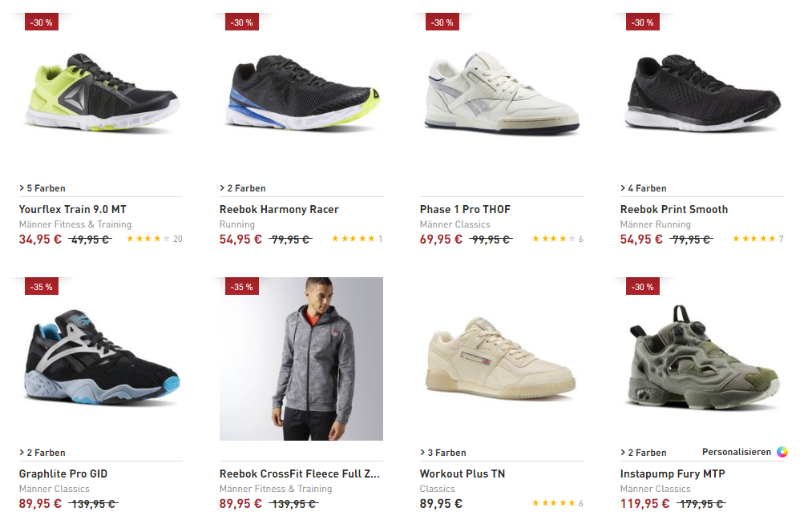Click the -35 % badge on Graphlite Pro GID
Viewport: 812px width, 524px height.
coord(41,287)
